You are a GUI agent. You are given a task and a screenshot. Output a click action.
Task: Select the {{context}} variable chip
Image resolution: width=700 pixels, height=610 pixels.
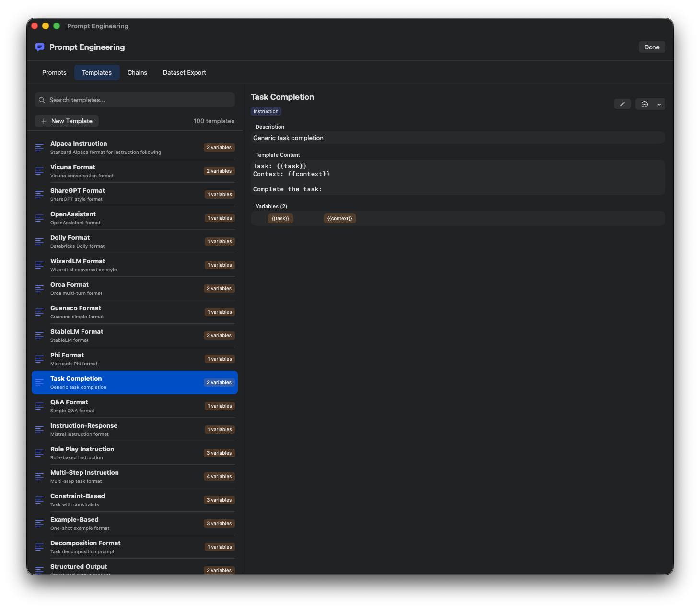pyautogui.click(x=339, y=219)
